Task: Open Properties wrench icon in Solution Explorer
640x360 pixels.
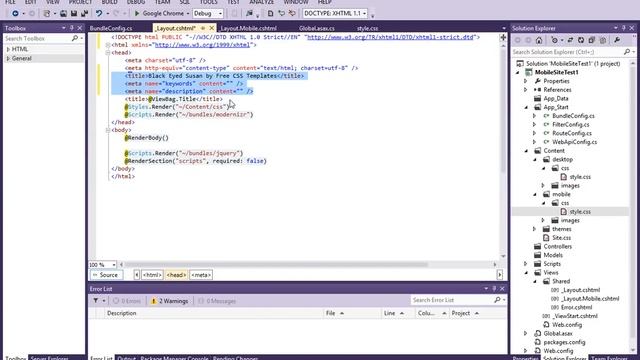Action: [x=617, y=40]
